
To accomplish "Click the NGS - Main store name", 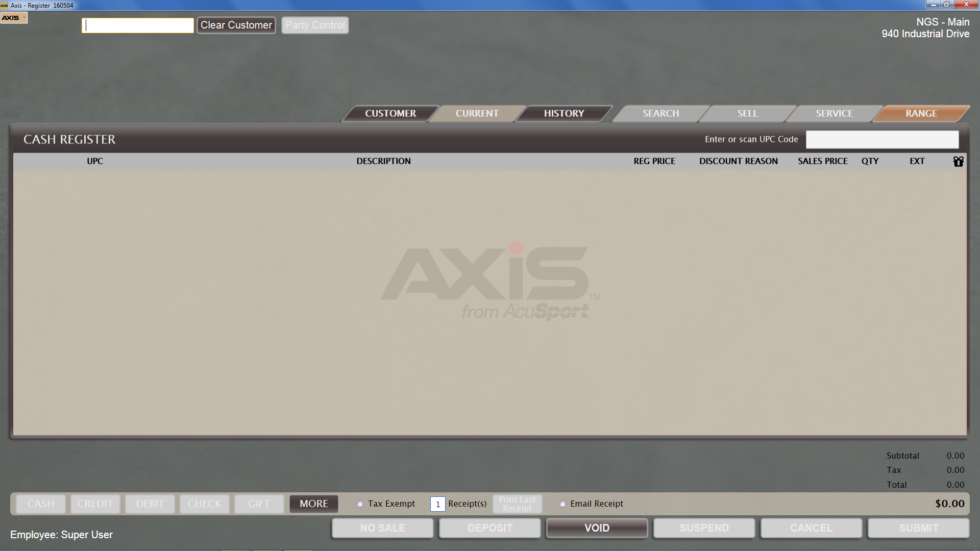I will [943, 22].
